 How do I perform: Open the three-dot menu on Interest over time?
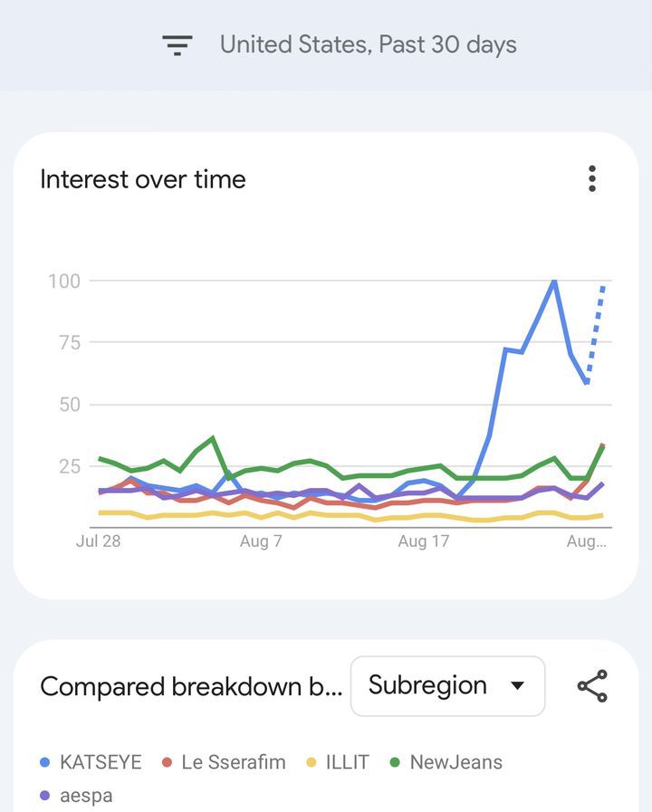592,178
